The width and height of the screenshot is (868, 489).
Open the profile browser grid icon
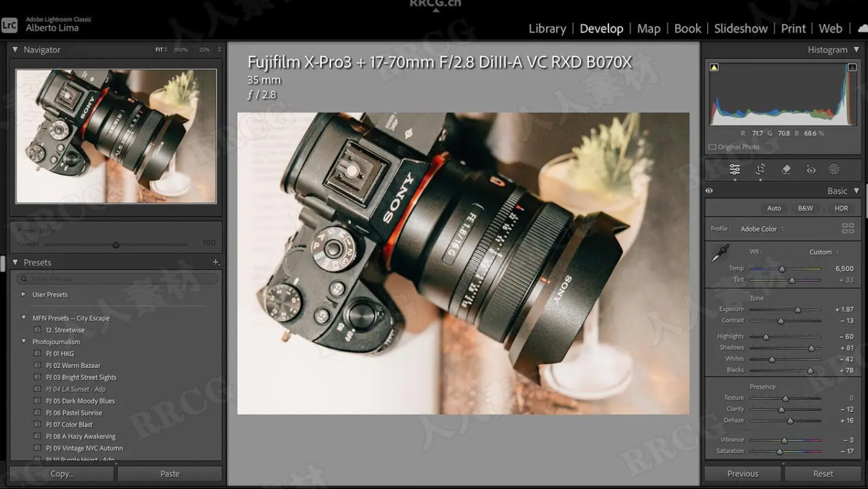pyautogui.click(x=848, y=228)
